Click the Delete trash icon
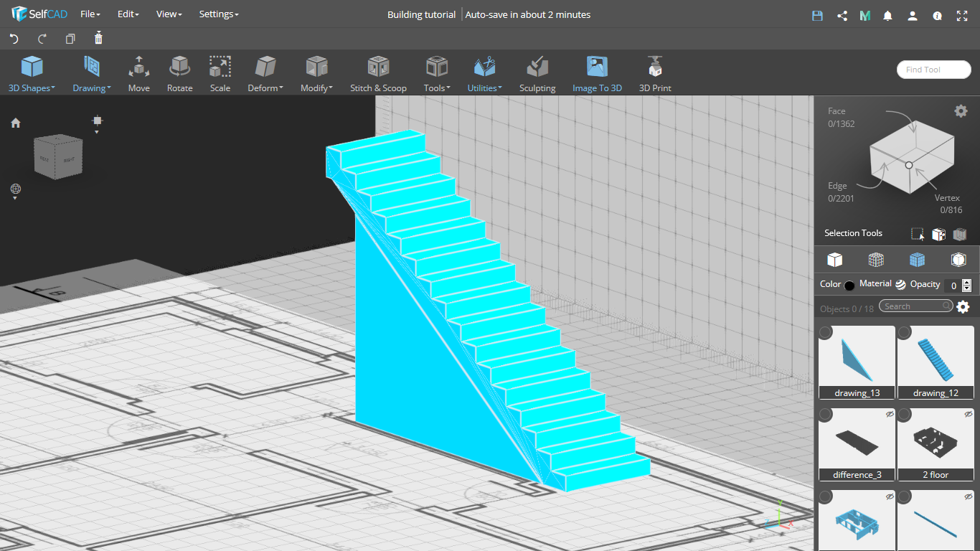Screen dimensions: 980x551 point(98,38)
